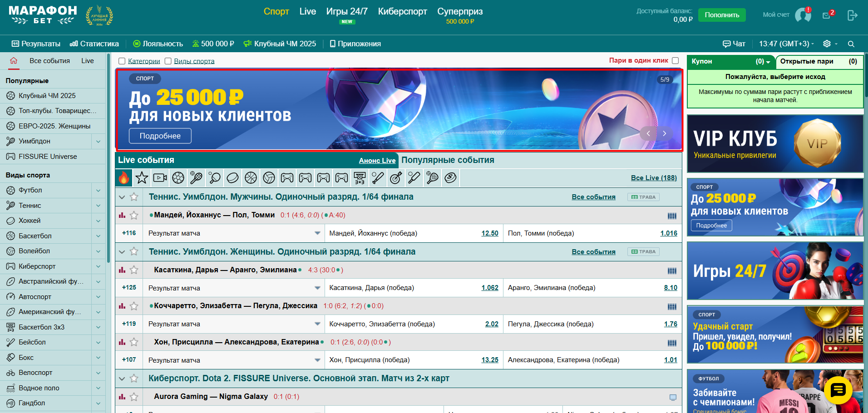Open Результат матча dropdown for Мандей — Пол
This screenshot has width=868, height=413.
(234, 233)
